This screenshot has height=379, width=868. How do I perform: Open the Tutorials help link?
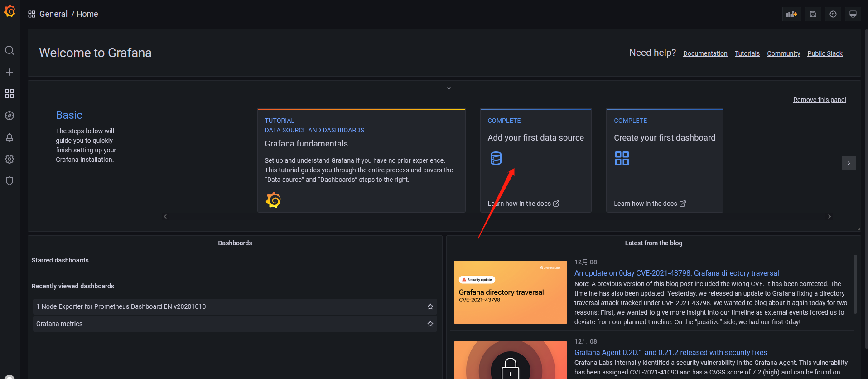pos(747,53)
